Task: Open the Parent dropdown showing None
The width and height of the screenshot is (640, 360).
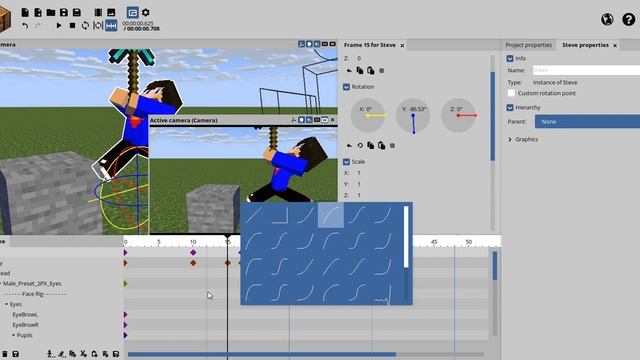Action: [x=587, y=122]
